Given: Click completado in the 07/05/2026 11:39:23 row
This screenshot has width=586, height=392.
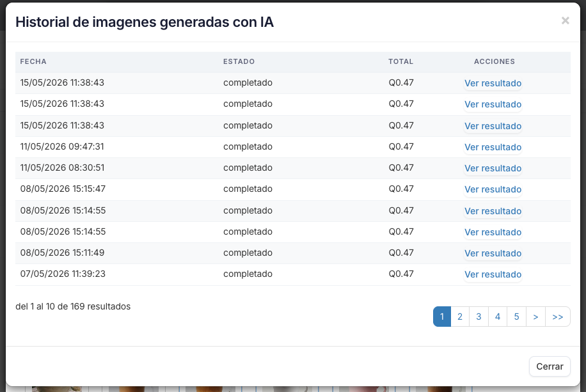Looking at the screenshot, I should point(248,274).
